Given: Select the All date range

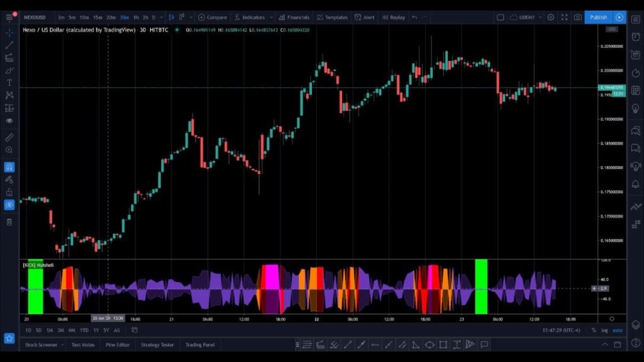Looking at the screenshot, I should tap(116, 330).
